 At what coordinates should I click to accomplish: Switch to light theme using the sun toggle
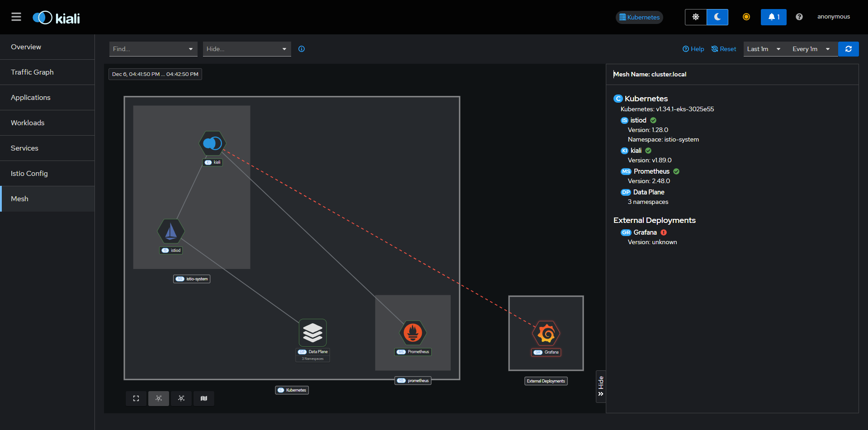click(695, 17)
